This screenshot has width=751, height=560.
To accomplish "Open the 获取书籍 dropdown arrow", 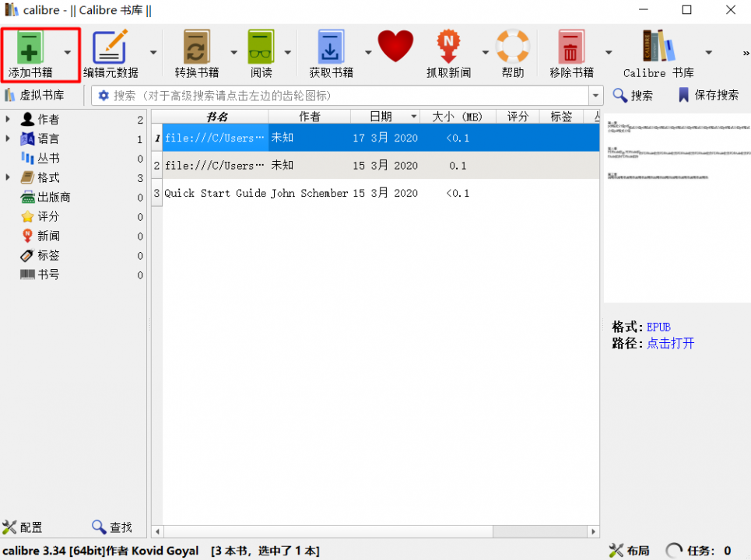I will click(x=368, y=53).
